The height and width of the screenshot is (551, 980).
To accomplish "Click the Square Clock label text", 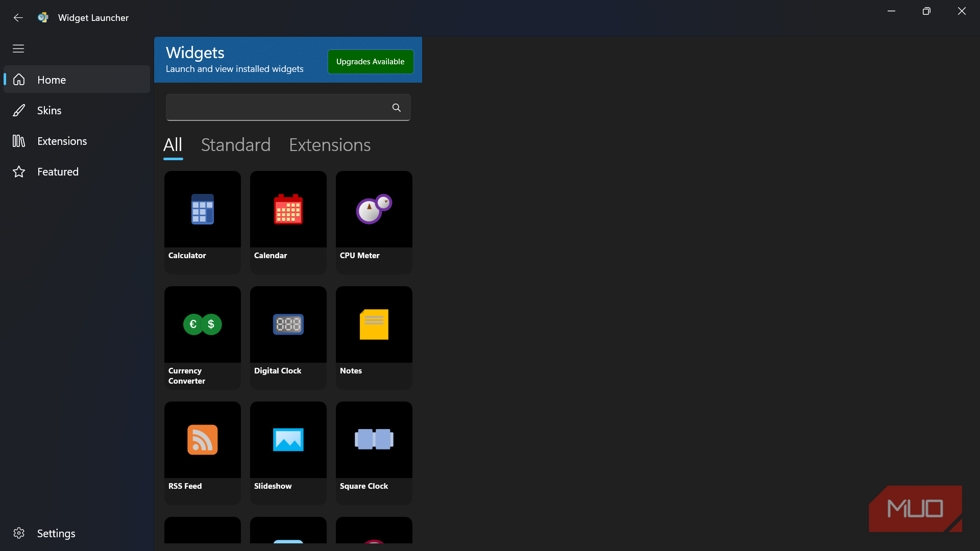I will click(364, 486).
